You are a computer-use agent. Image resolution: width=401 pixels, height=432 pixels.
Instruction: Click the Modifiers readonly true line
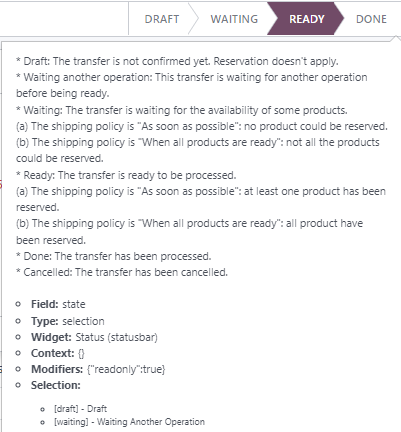(98, 369)
